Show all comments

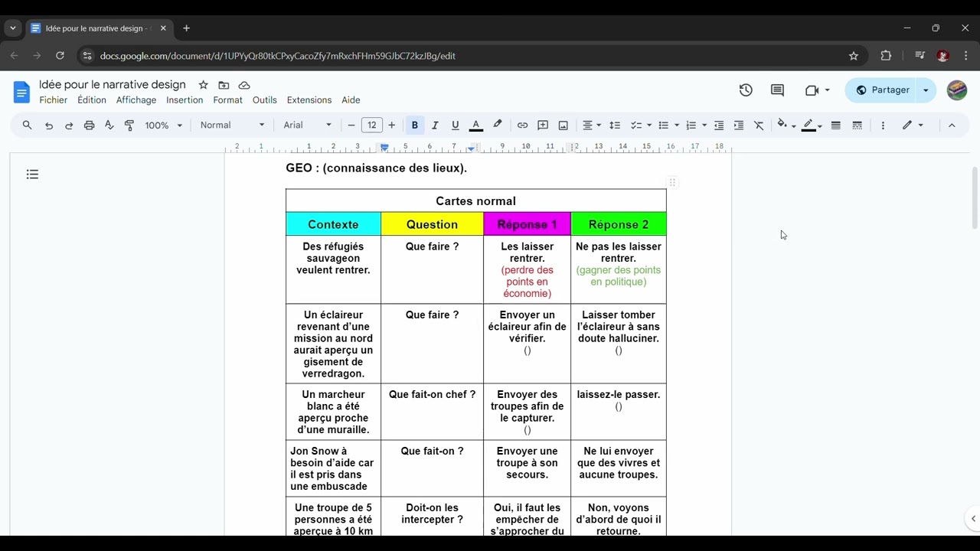click(777, 90)
